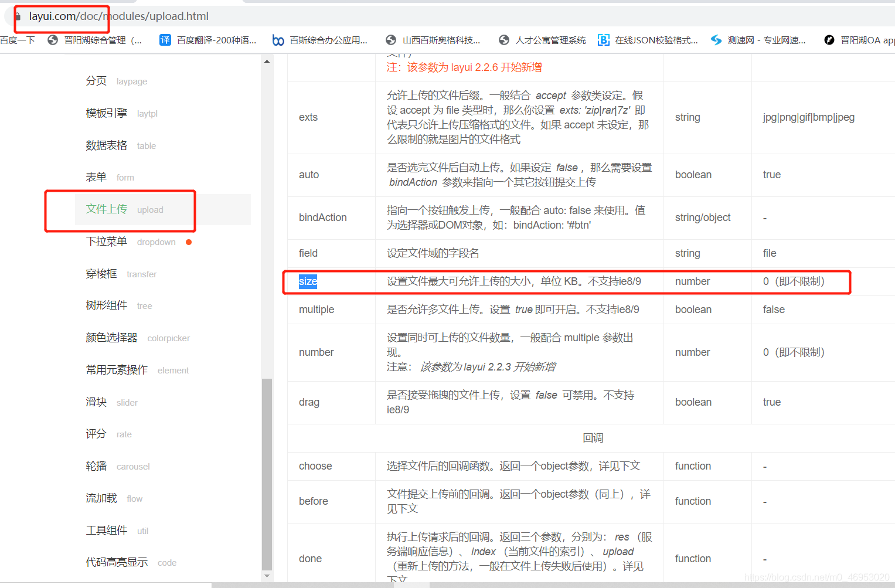Open the 代码高亮显示 code docs
Image resolution: width=895 pixels, height=588 pixels.
coord(117,562)
